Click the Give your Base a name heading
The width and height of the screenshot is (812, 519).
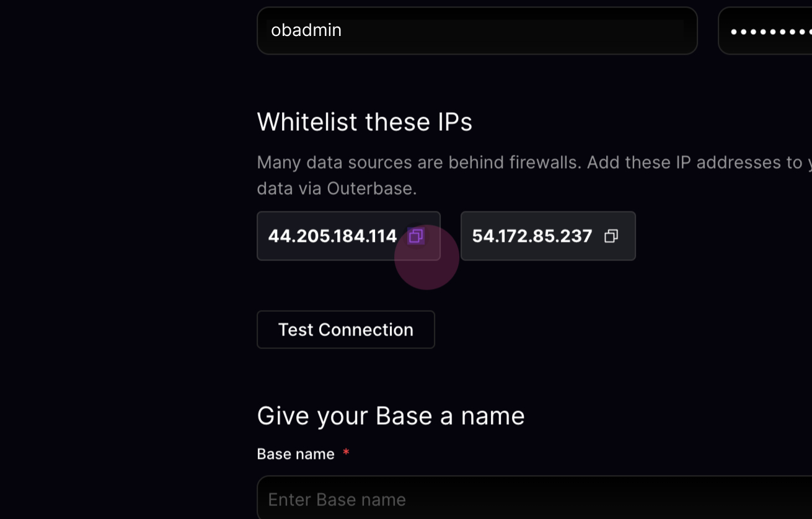coord(391,416)
